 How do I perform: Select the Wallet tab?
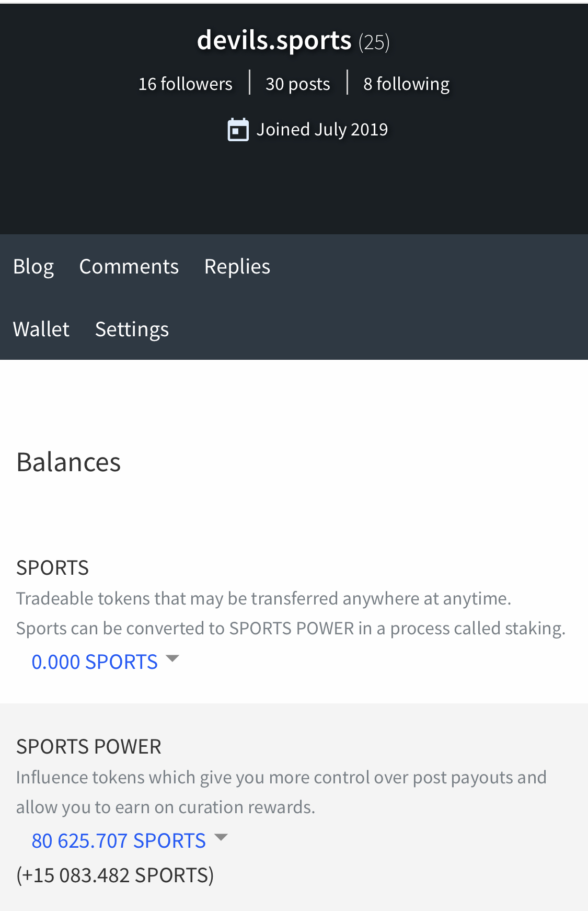(x=41, y=329)
